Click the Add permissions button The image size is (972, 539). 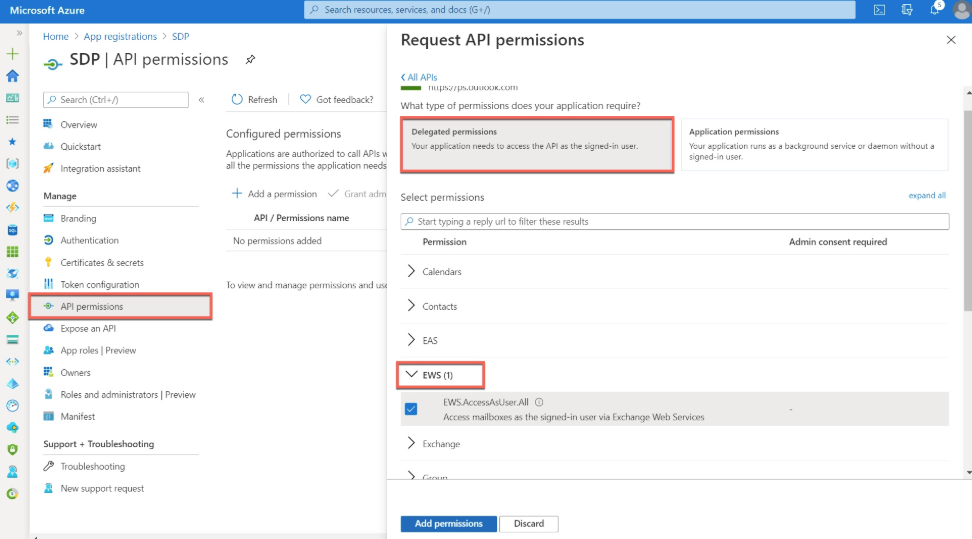click(x=448, y=524)
